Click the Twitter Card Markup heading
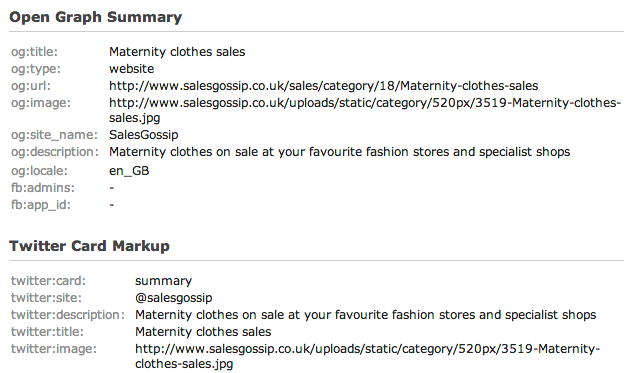 (90, 246)
